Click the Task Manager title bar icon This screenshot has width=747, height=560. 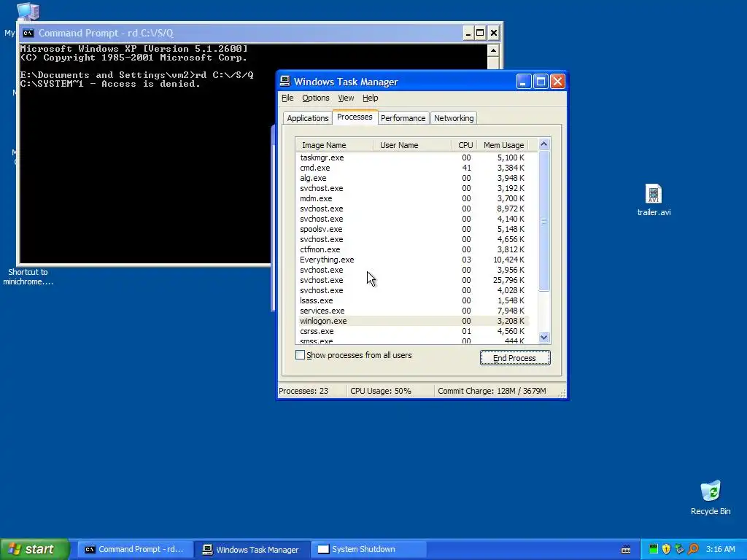coord(285,82)
